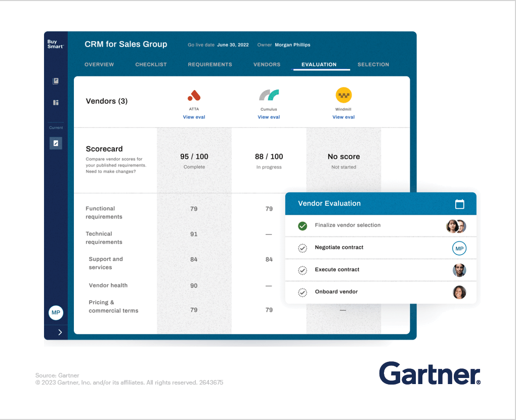Open View eval link for Cumulus

tap(269, 117)
